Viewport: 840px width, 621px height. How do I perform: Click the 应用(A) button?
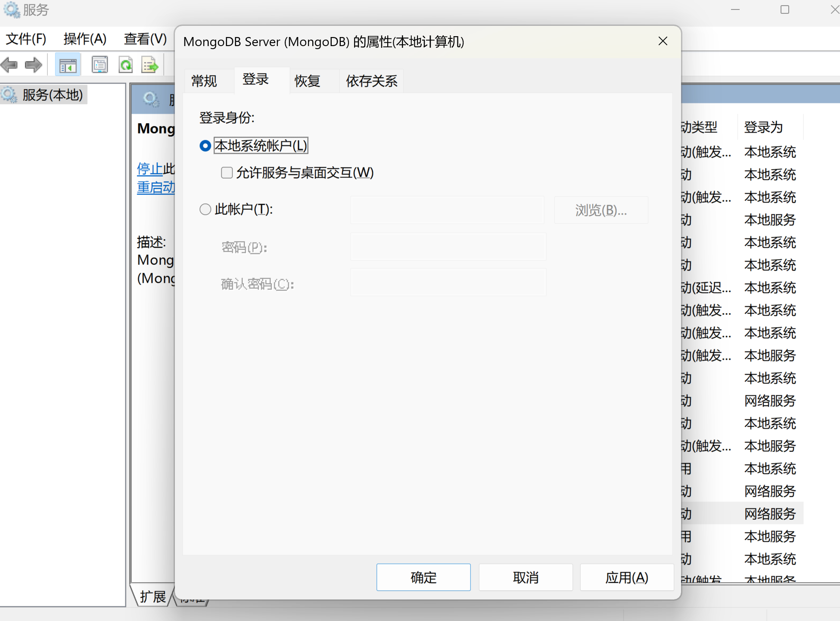[x=627, y=577]
